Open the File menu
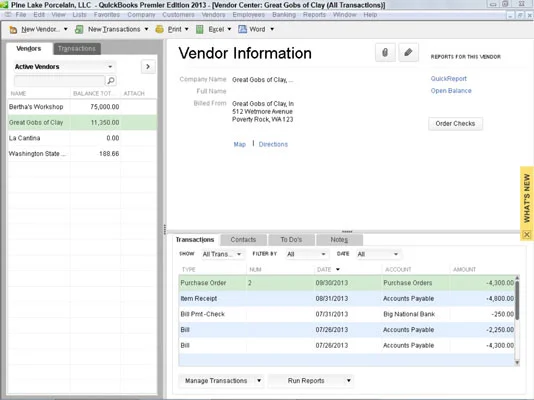 20,15
